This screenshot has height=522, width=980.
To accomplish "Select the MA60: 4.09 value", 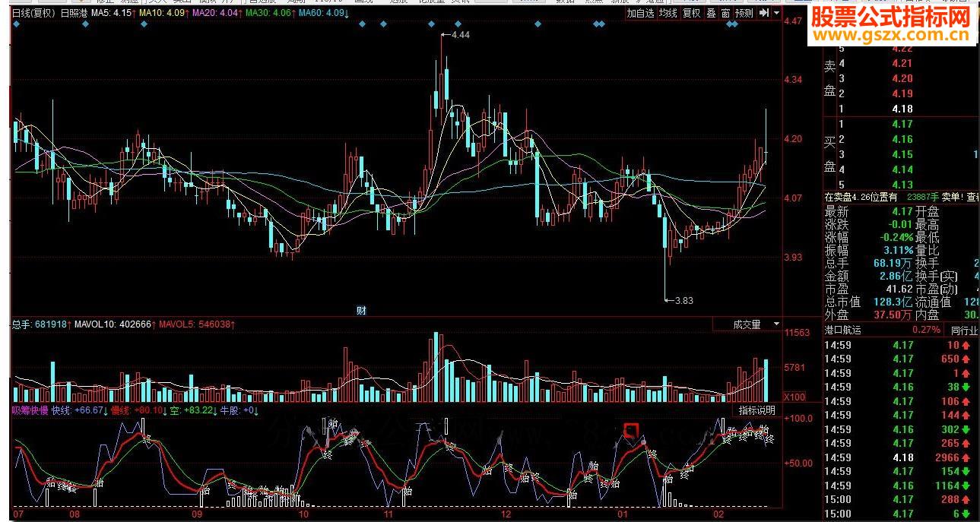I will [x=323, y=13].
